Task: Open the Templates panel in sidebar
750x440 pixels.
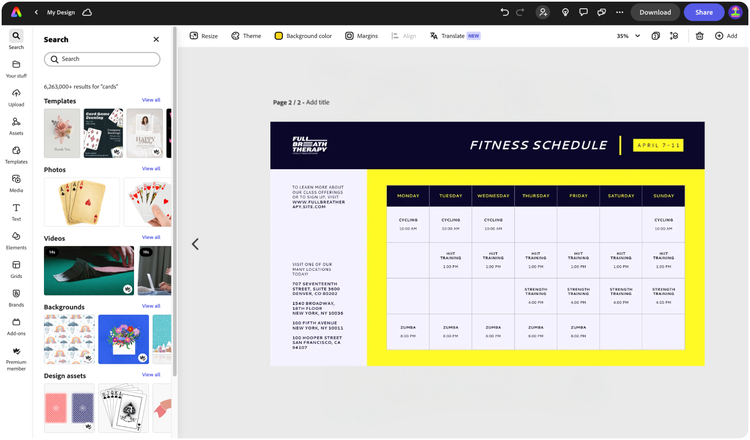Action: click(x=16, y=155)
